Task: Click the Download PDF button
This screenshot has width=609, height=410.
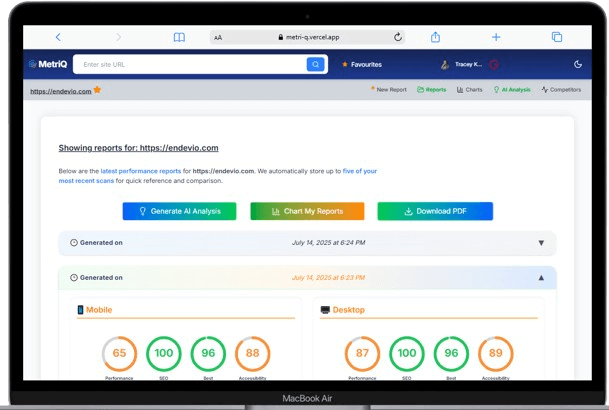Action: [x=435, y=211]
